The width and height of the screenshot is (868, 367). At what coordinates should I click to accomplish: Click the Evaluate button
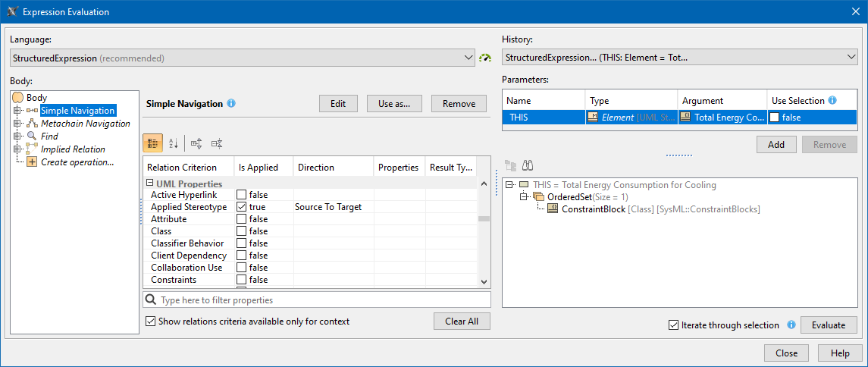coord(829,325)
